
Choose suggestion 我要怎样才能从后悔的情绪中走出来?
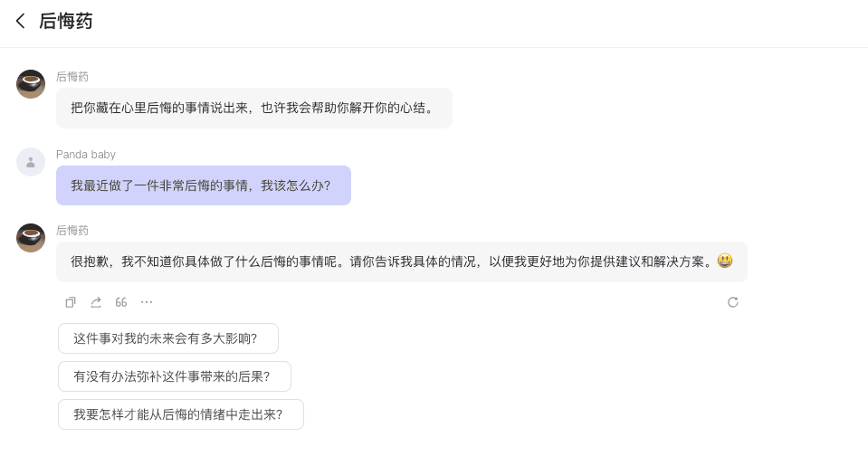pos(180,414)
